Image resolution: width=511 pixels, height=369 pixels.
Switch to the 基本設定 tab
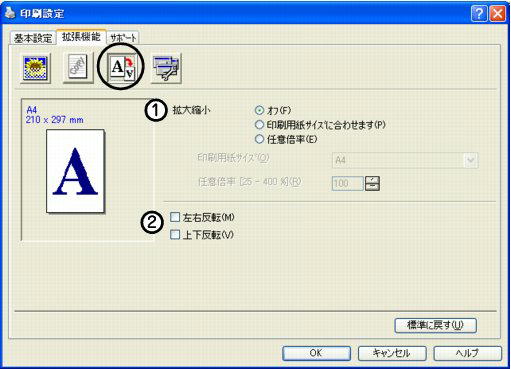coord(33,38)
